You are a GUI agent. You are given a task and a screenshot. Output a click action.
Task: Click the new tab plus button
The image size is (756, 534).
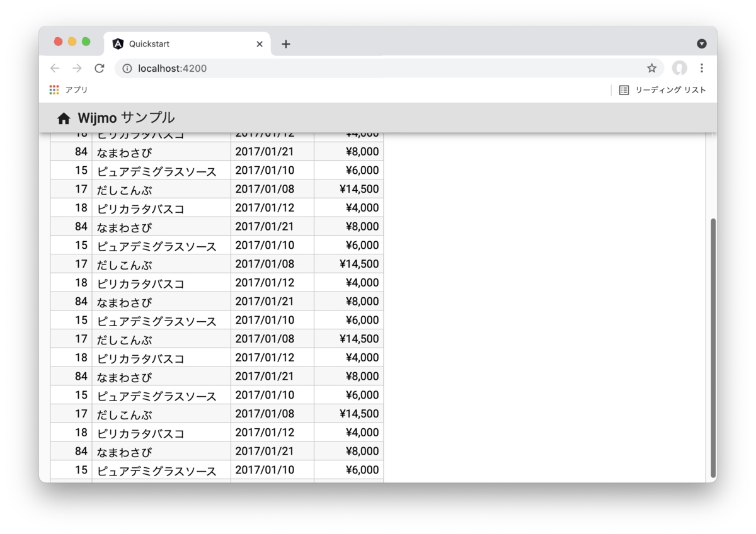286,44
